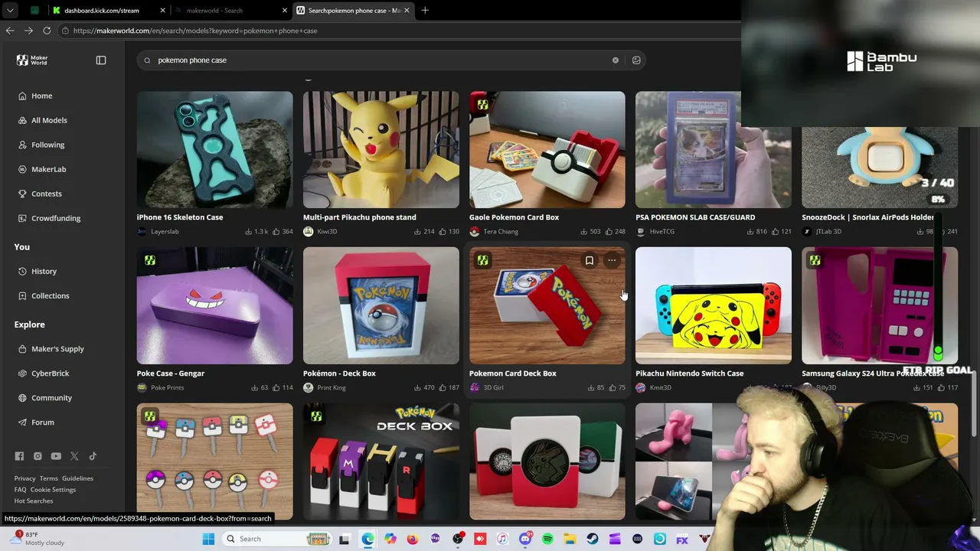Open MakerWorld YouTube channel
This screenshot has height=551, width=980.
tap(56, 456)
